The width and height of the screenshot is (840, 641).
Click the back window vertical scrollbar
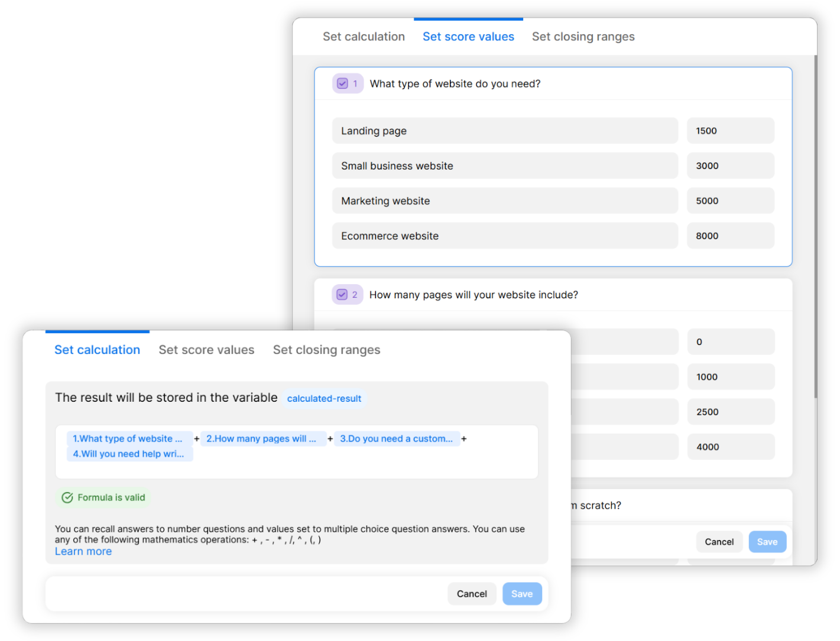coord(815,226)
